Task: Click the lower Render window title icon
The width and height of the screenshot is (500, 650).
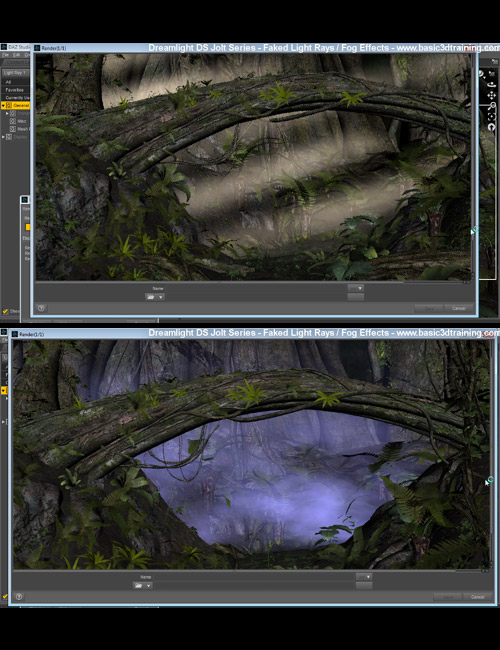Action: coord(15,334)
